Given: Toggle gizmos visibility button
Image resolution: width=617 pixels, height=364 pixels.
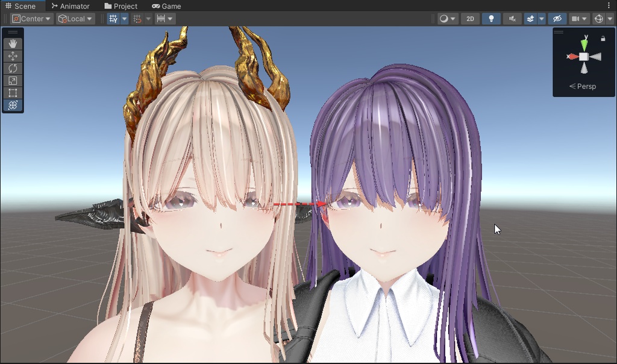Looking at the screenshot, I should pos(599,19).
